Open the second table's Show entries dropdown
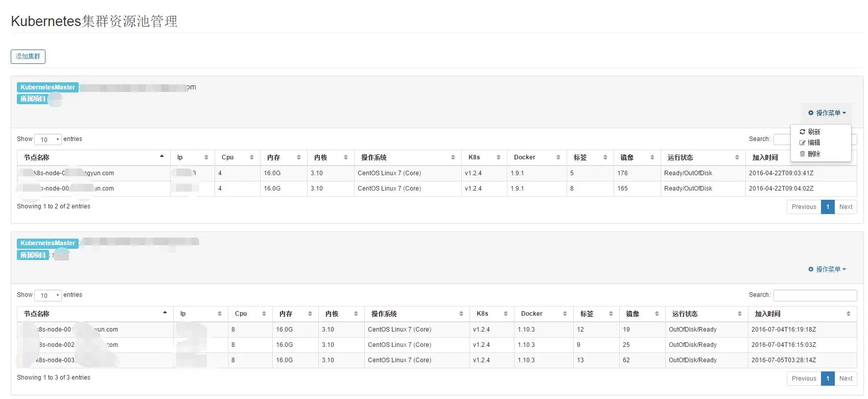The image size is (868, 399). [48, 295]
